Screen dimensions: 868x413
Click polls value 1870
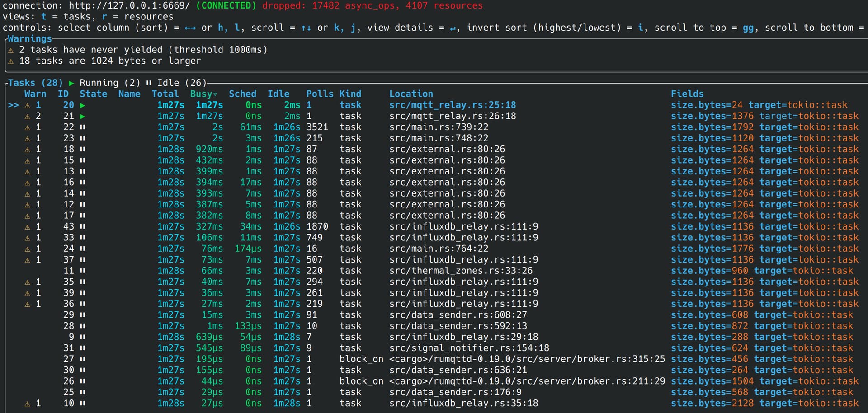coord(317,227)
